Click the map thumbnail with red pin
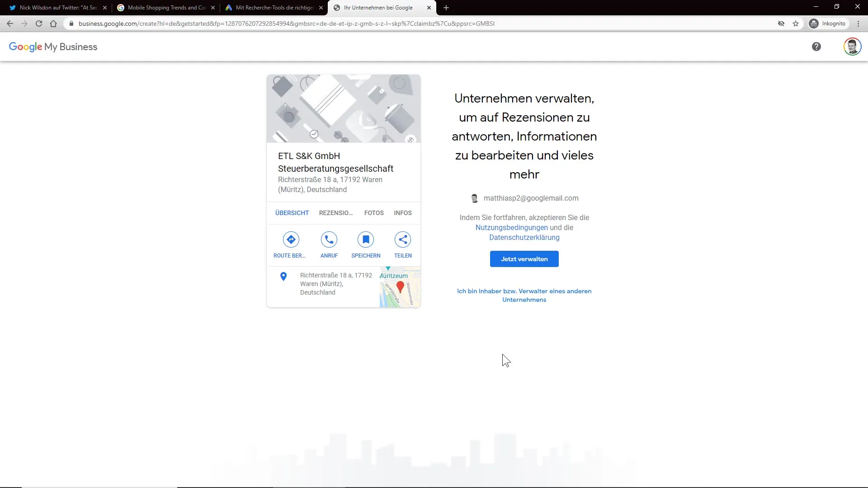Screen dimensions: 868x488 (x=400, y=287)
